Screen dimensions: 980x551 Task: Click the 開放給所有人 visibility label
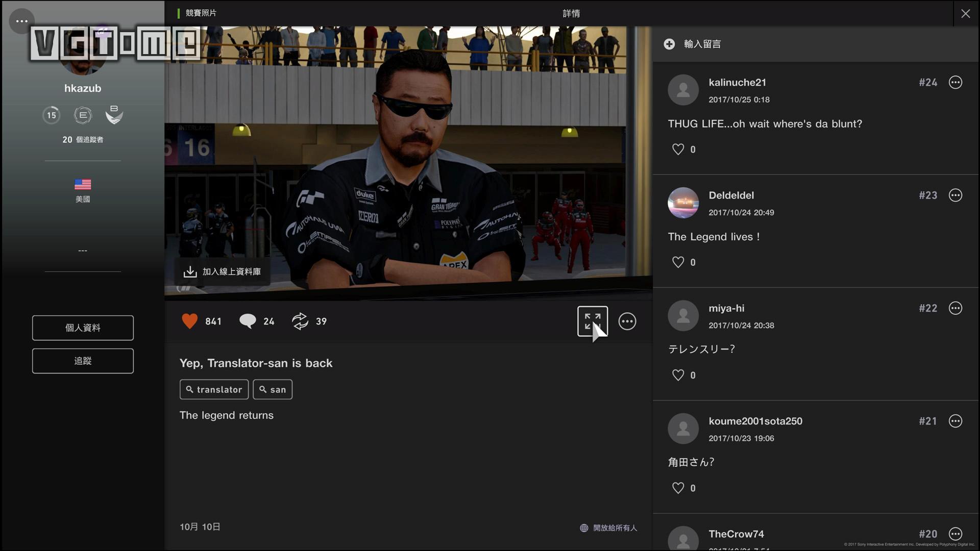click(x=615, y=528)
